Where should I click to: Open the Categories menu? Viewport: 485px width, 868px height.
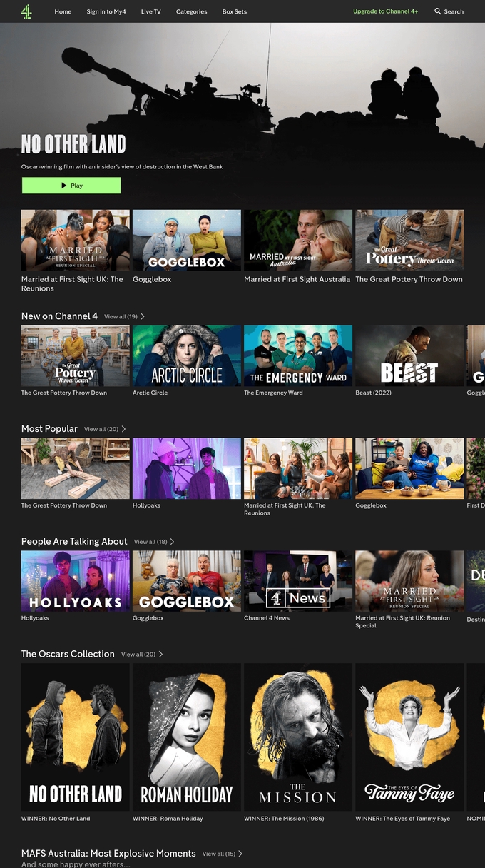tap(192, 11)
